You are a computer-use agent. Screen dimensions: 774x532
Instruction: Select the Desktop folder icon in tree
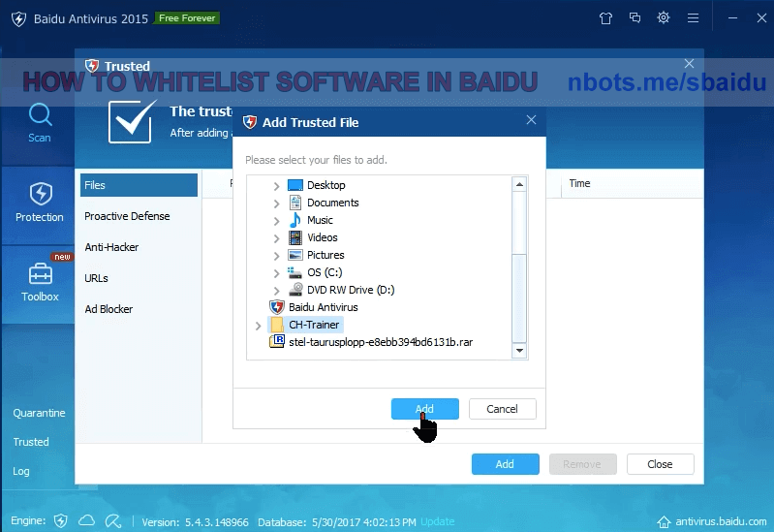pyautogui.click(x=294, y=185)
